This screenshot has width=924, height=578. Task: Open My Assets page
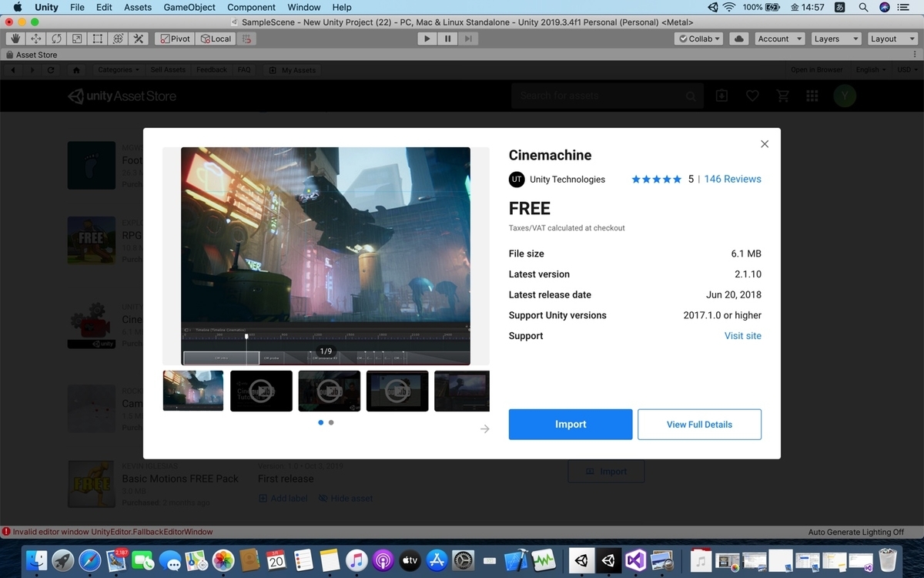coord(293,70)
